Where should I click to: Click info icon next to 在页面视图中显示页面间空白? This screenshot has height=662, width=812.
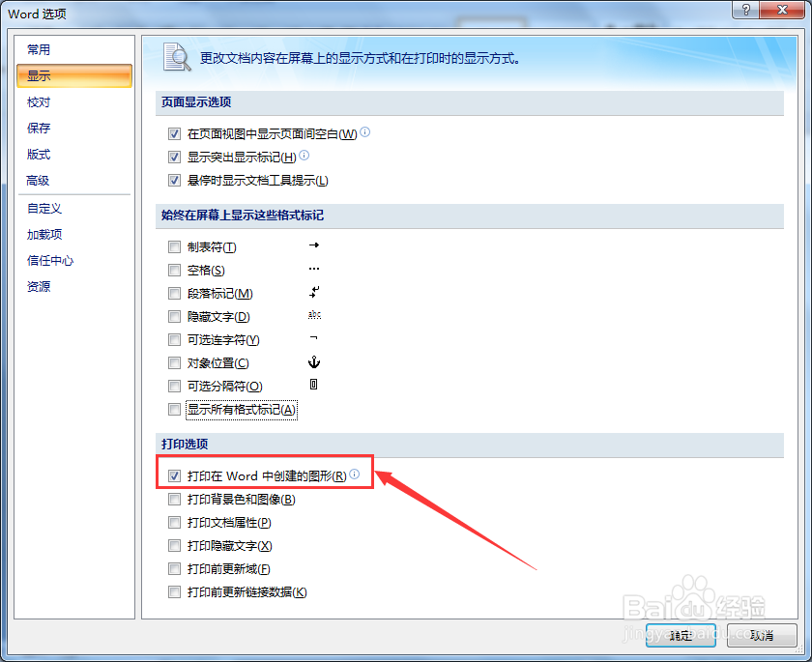[x=365, y=132]
